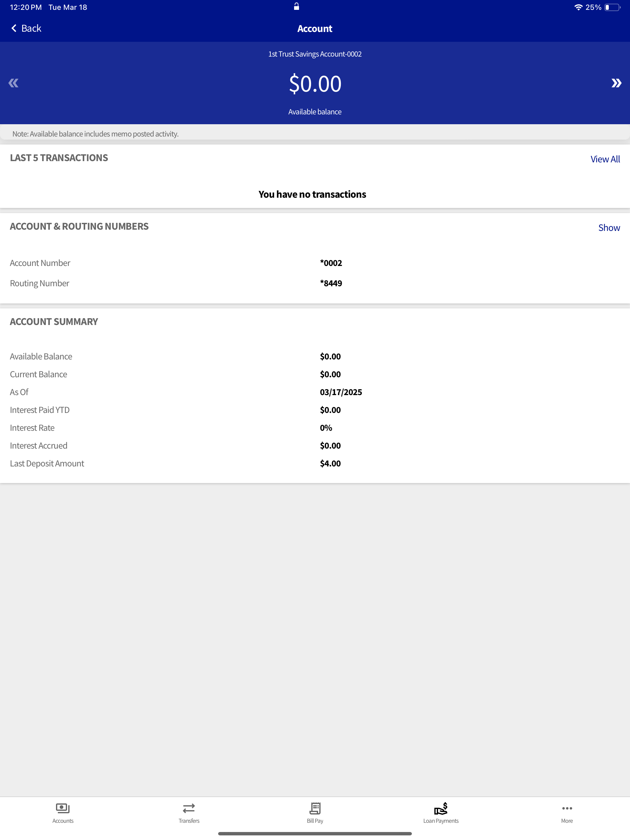The height and width of the screenshot is (840, 630).
Task: Go to next account with right double-arrow
Action: tap(616, 83)
